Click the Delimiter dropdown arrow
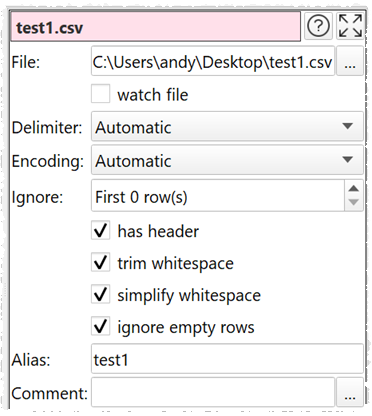The image size is (372, 416). [347, 126]
